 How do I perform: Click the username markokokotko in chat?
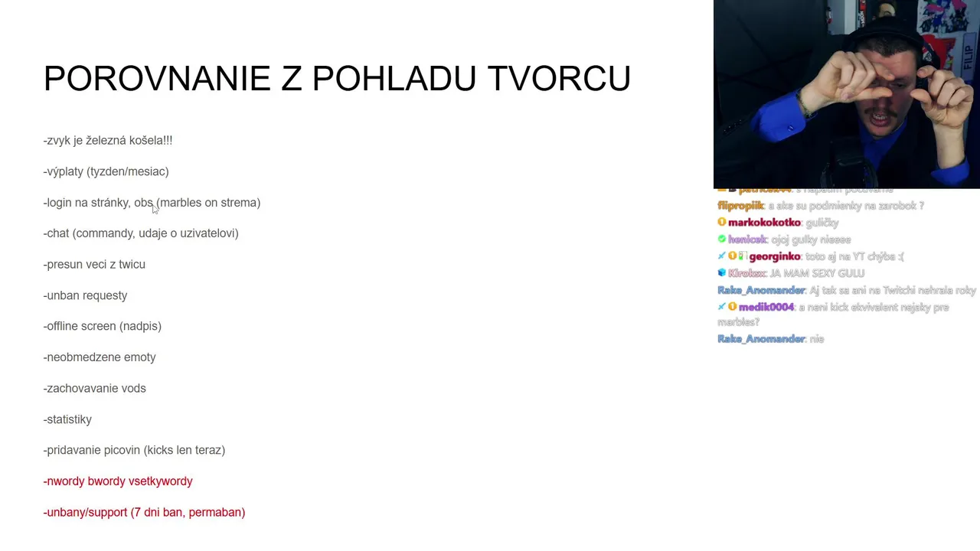click(x=764, y=222)
